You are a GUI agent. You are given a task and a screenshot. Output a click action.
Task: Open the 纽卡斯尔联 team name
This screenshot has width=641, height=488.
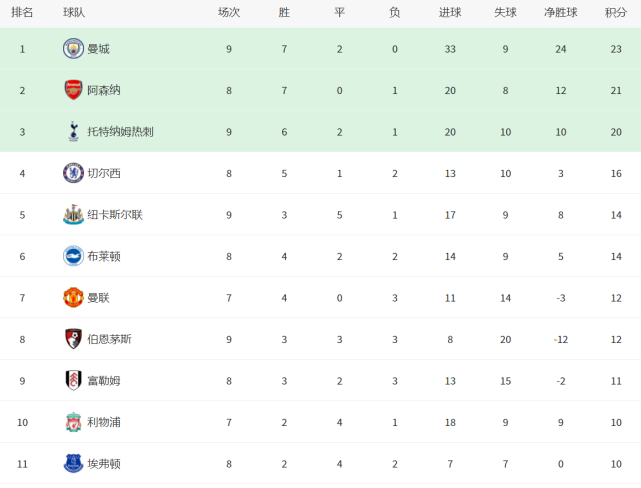[x=115, y=215]
